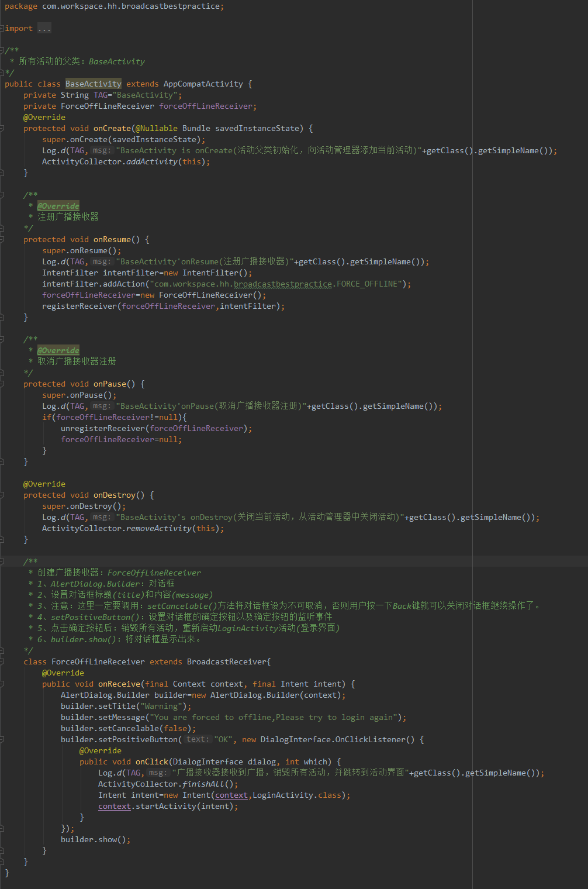Click the folded '...' placeholder after import
This screenshot has height=889, width=588.
pos(44,28)
